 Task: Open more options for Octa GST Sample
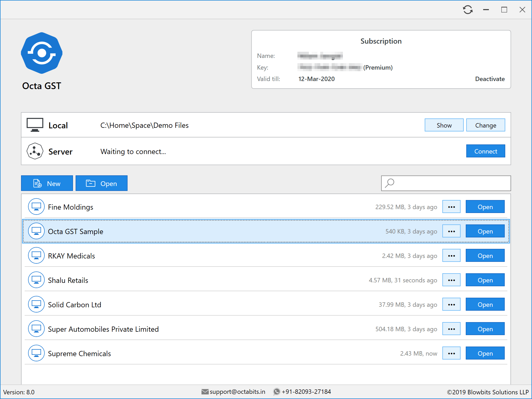(x=451, y=231)
